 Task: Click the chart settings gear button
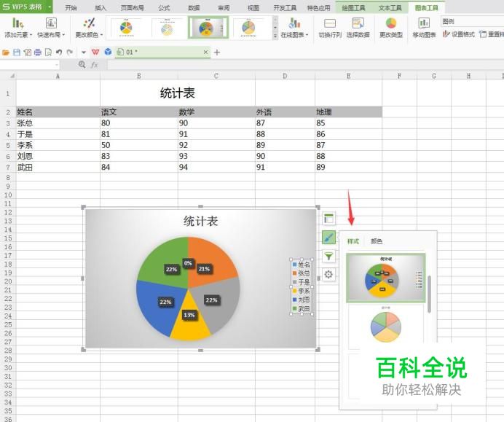[328, 274]
